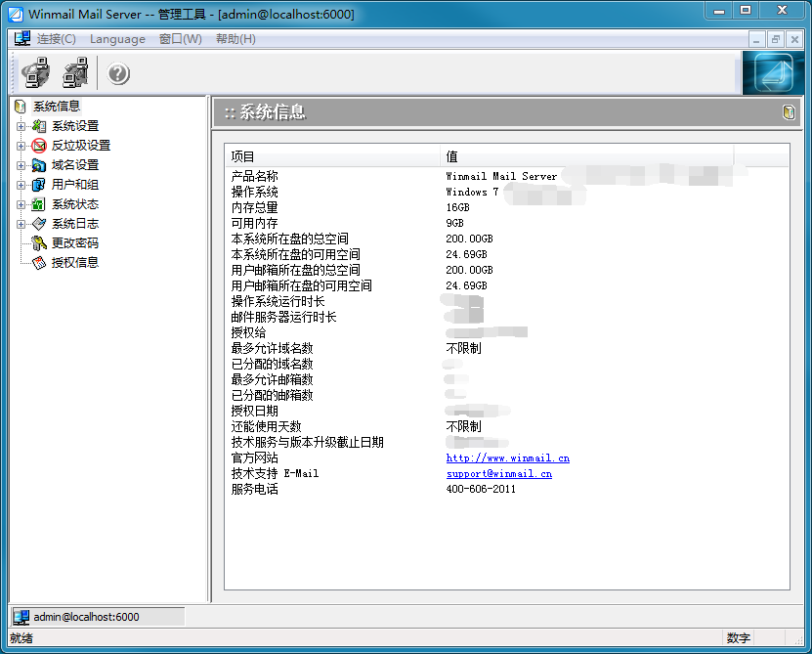Click the 本系统所在盘的总空间 row

(x=507, y=239)
